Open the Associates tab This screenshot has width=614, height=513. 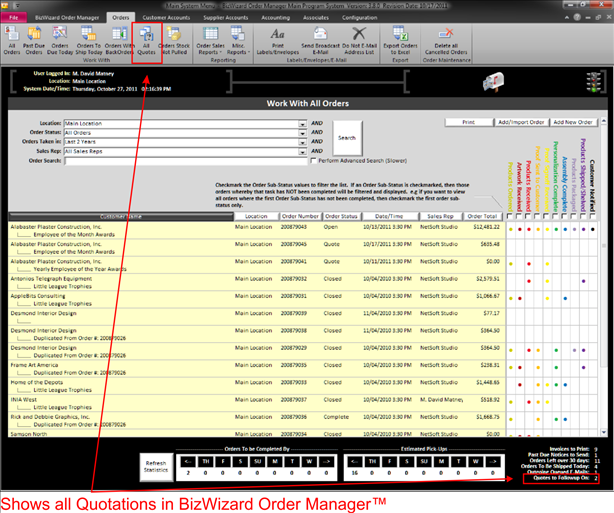pyautogui.click(x=316, y=18)
